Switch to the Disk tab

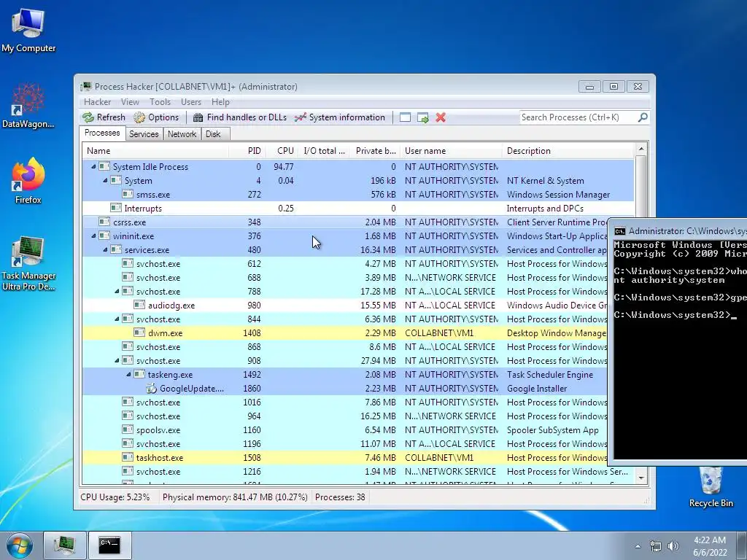(x=214, y=134)
